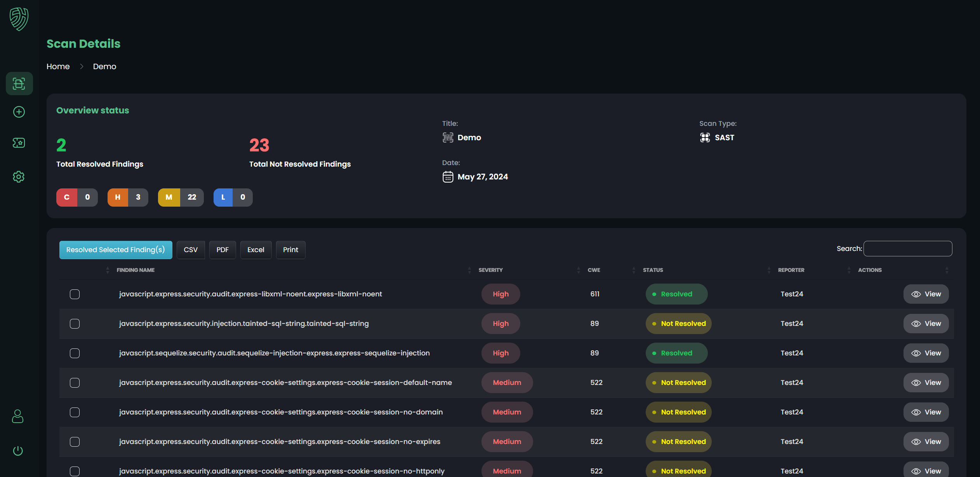
Task: Sort by the Finding Name column
Action: (136, 270)
